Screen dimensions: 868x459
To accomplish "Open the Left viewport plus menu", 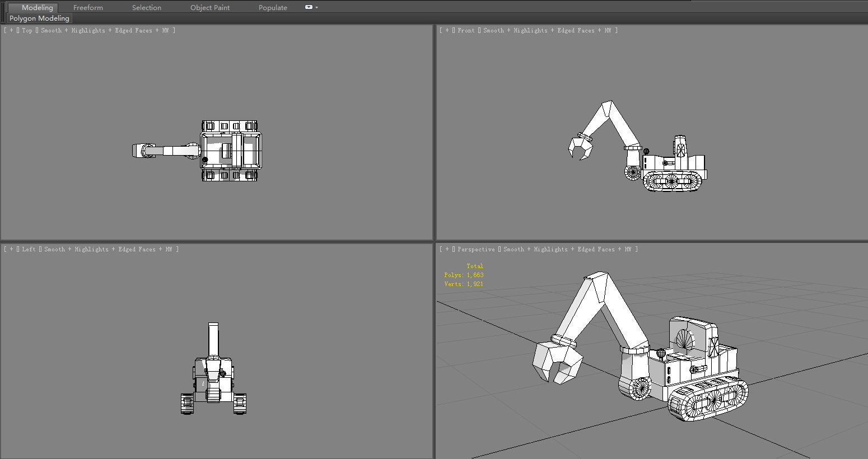I will [11, 250].
